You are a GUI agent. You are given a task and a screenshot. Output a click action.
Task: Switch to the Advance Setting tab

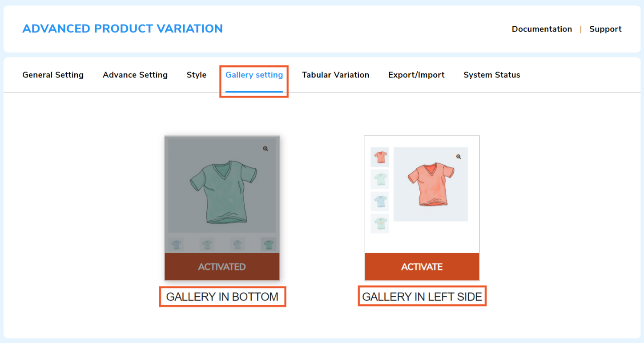coord(135,75)
